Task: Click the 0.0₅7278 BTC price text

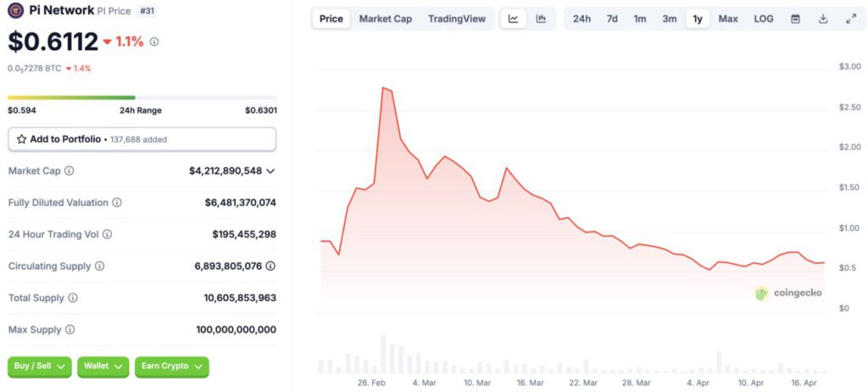Action: tap(34, 68)
